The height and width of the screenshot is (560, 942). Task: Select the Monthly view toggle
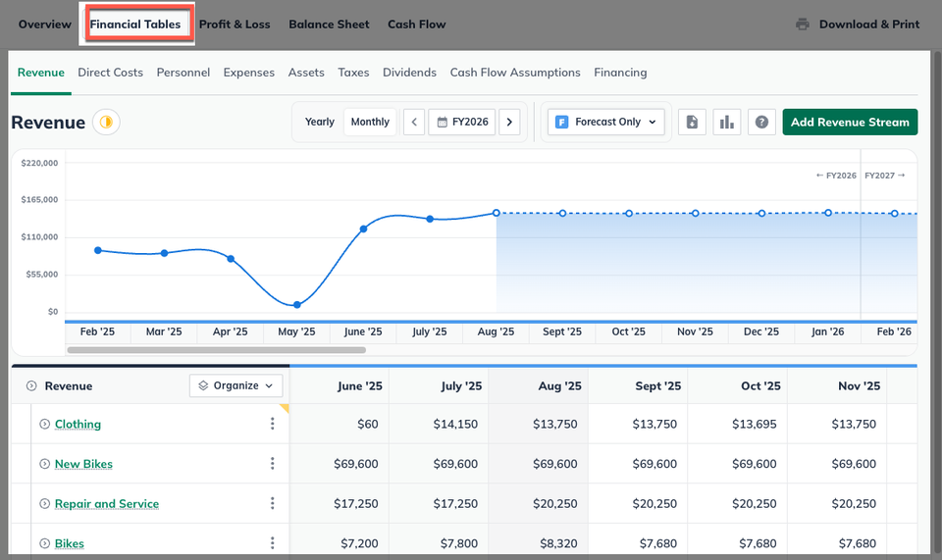370,122
